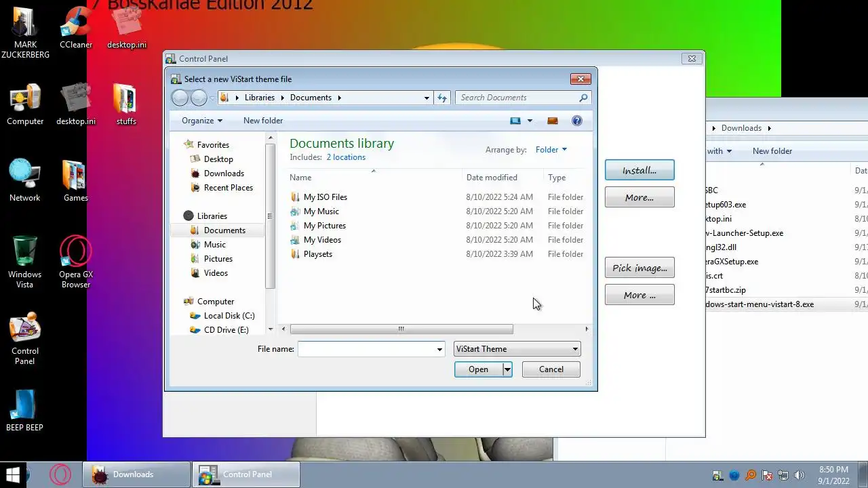Viewport: 868px width, 488px height.
Task: Click the search magnifier icon
Action: [583, 98]
